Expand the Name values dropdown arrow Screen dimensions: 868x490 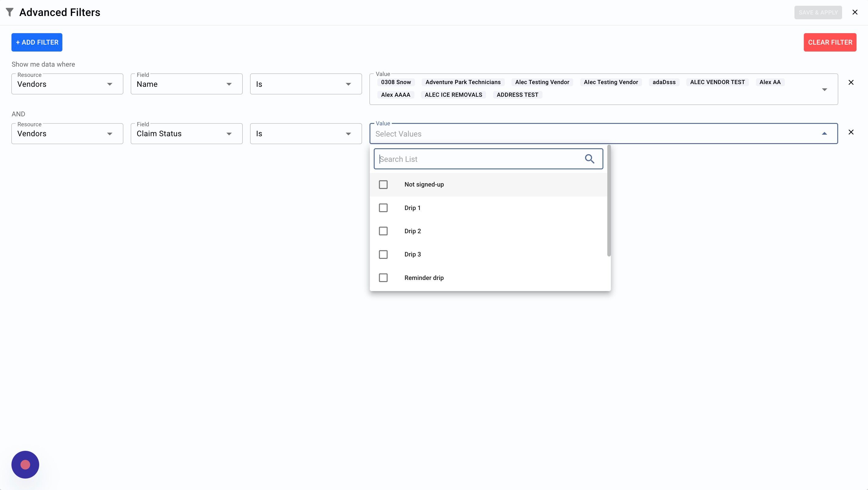824,90
